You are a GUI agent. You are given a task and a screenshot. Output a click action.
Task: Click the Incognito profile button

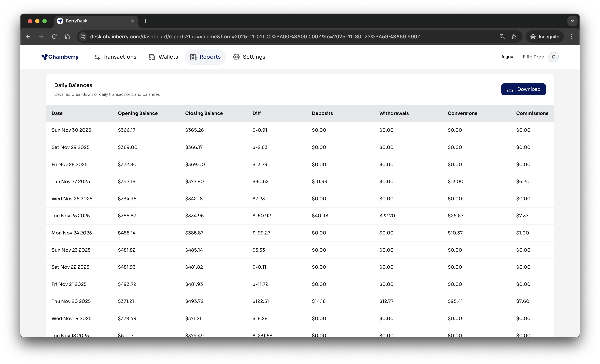pos(544,37)
